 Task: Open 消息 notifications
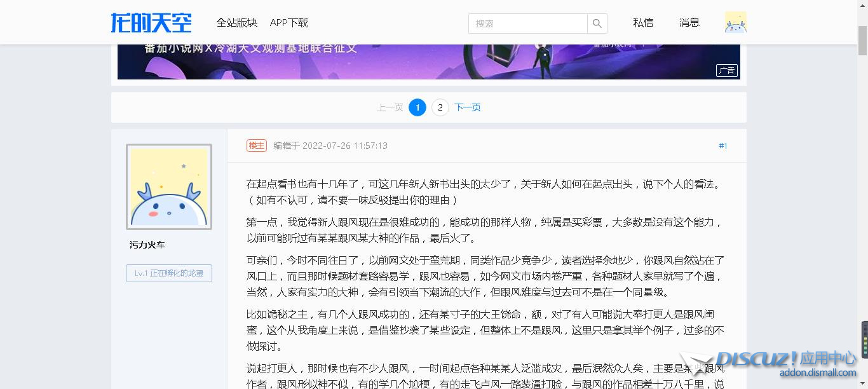click(689, 23)
